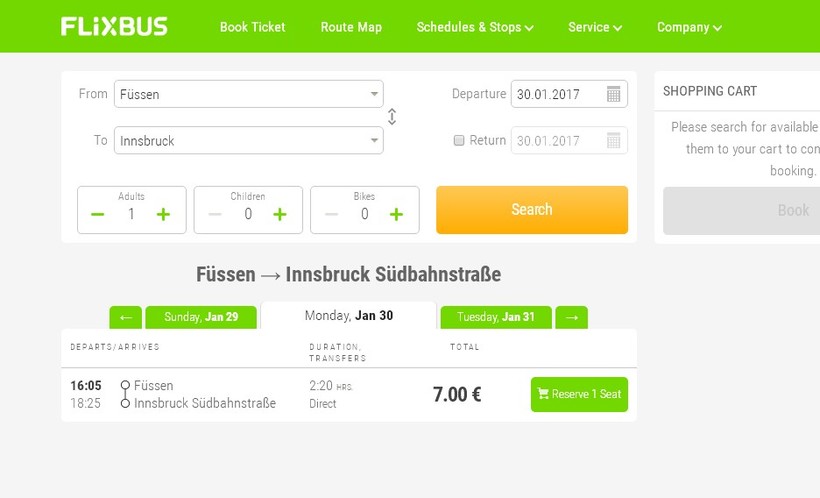Screen dimensions: 820x498
Task: Expand the Service menu
Action: [595, 27]
